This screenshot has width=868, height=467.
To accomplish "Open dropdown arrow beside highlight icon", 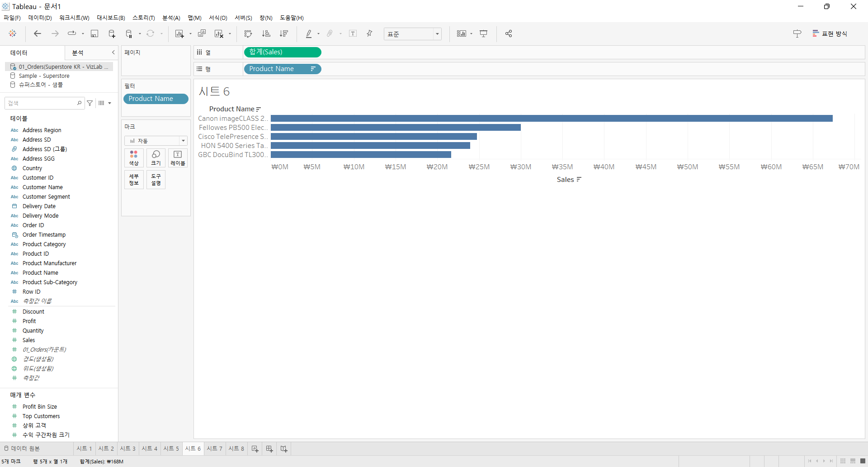I will click(x=318, y=33).
